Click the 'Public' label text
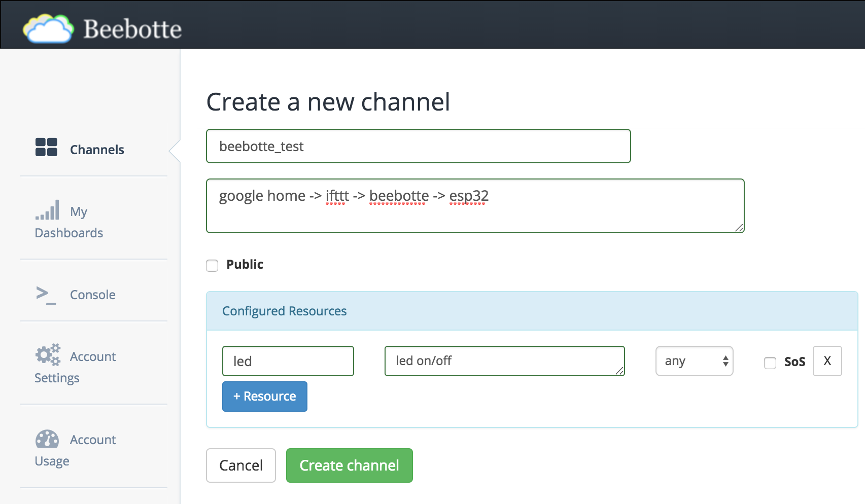865x504 pixels. tap(245, 264)
